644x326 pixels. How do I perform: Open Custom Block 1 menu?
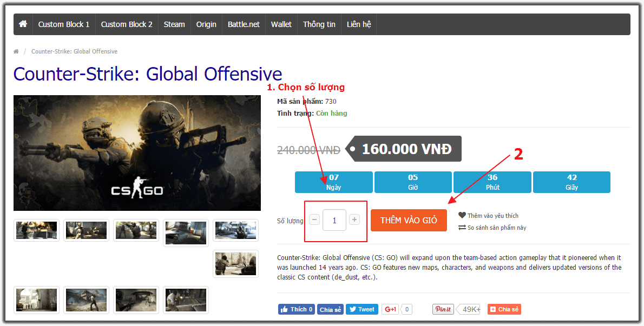click(x=64, y=24)
